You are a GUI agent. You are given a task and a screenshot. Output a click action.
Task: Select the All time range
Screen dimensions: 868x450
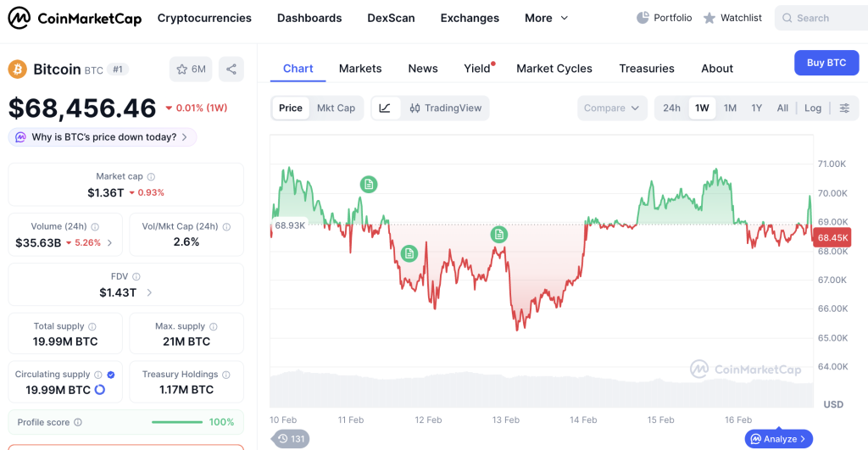pos(782,108)
